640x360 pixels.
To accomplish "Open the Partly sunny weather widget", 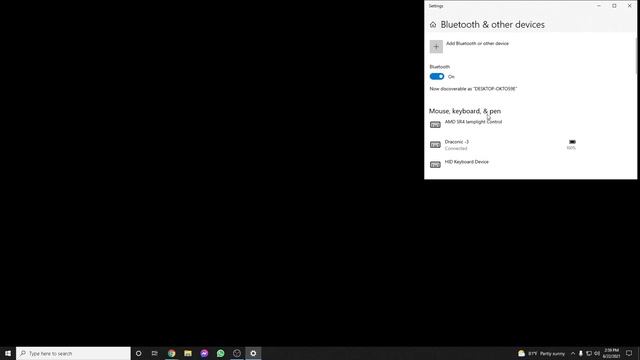I will pos(542,353).
